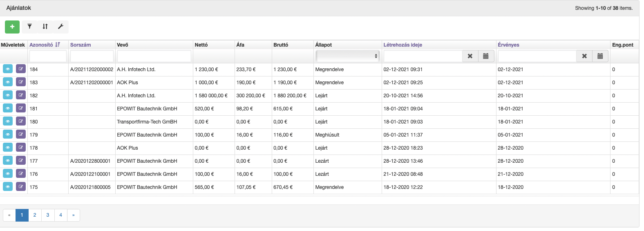This screenshot has height=231, width=644.
Task: Open calendar for Érvényes filter
Action: coord(600,56)
